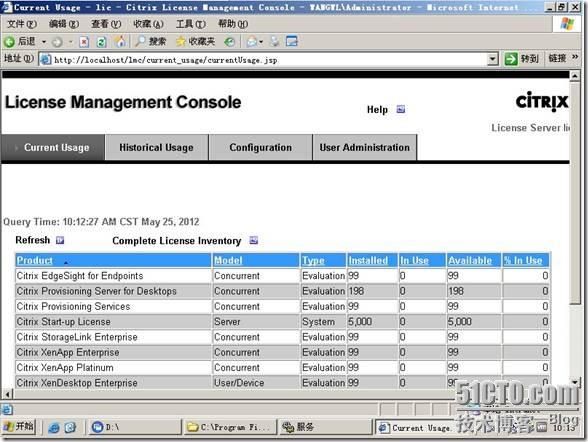Click the Refresh icon above the license table

[x=60, y=240]
